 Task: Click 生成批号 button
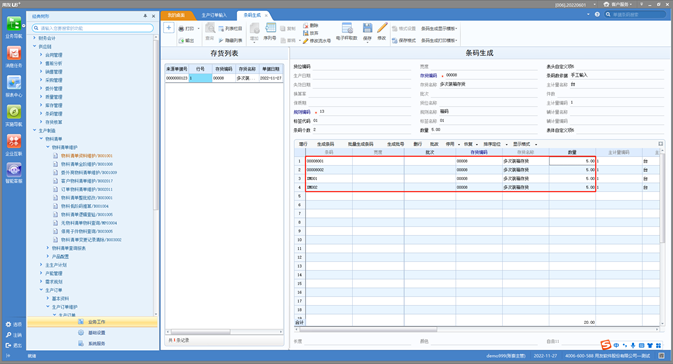[x=395, y=144]
